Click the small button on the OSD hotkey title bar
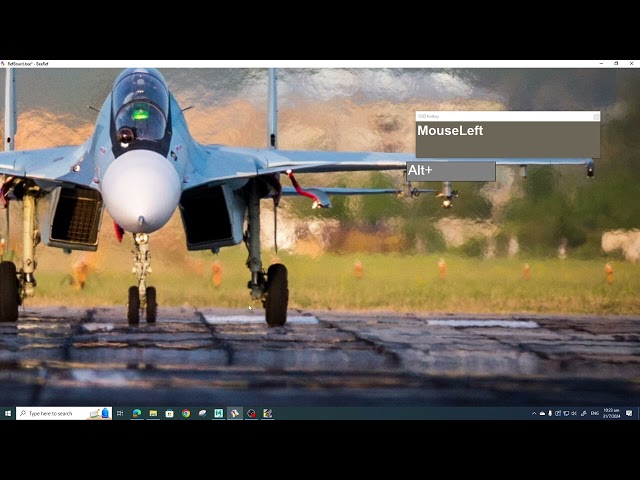The width and height of the screenshot is (640, 480). (596, 117)
